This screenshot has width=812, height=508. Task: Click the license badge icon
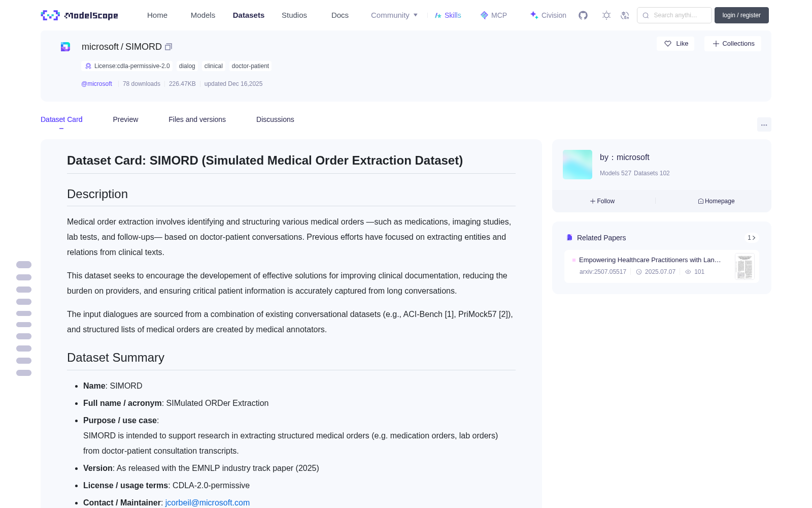pos(88,66)
